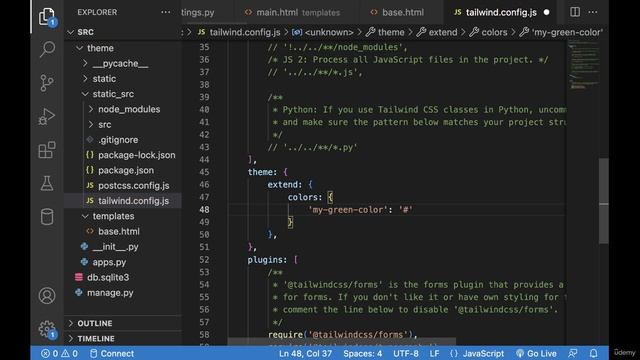640x360 pixels.
Task: Select the tailwind.config.js editor tab
Action: [501, 13]
